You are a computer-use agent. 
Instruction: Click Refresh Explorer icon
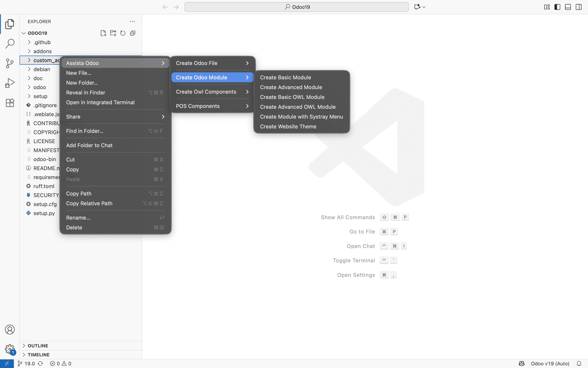click(123, 33)
